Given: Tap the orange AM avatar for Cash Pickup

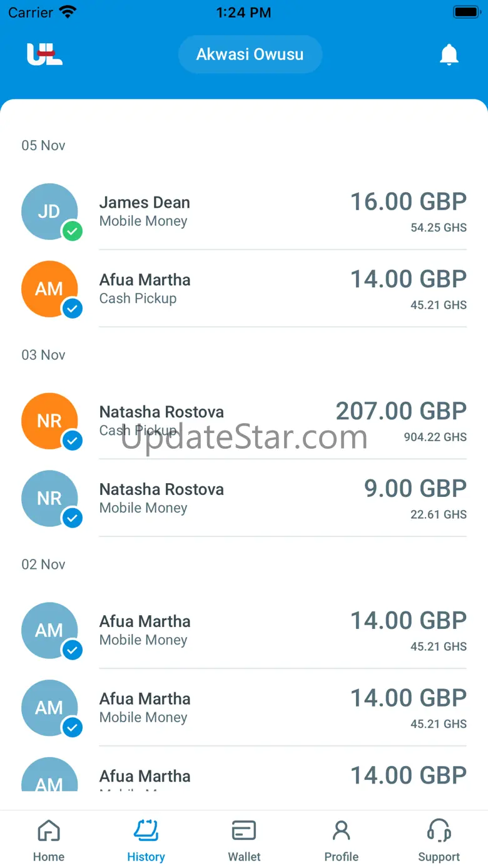Looking at the screenshot, I should 49,289.
